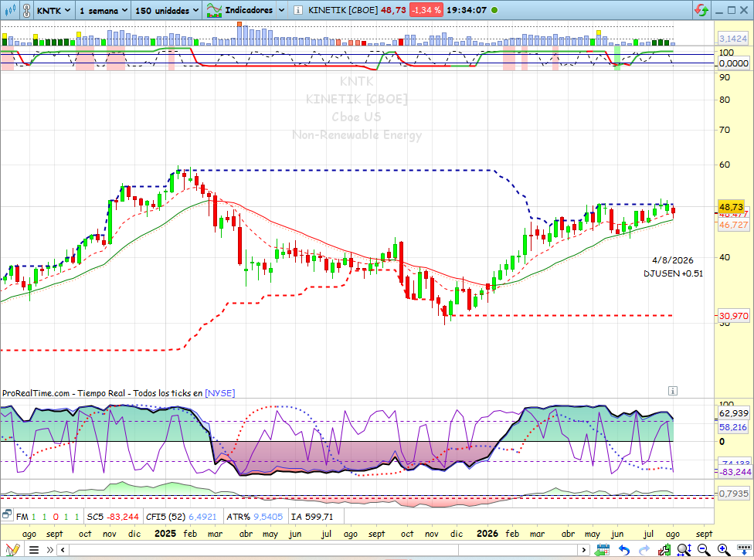This screenshot has width=754, height=560.
Task: Click the IA 599,71 label
Action: coord(311,517)
